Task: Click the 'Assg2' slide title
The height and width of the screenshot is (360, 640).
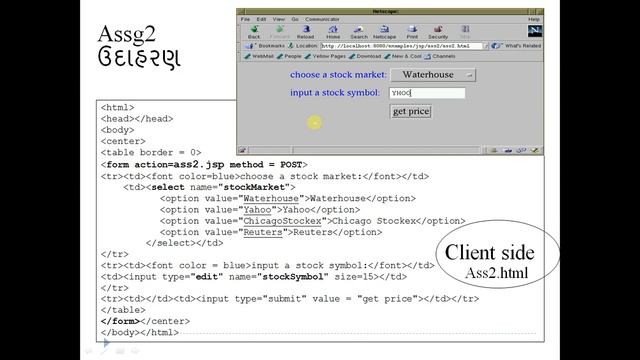Action: tap(127, 35)
